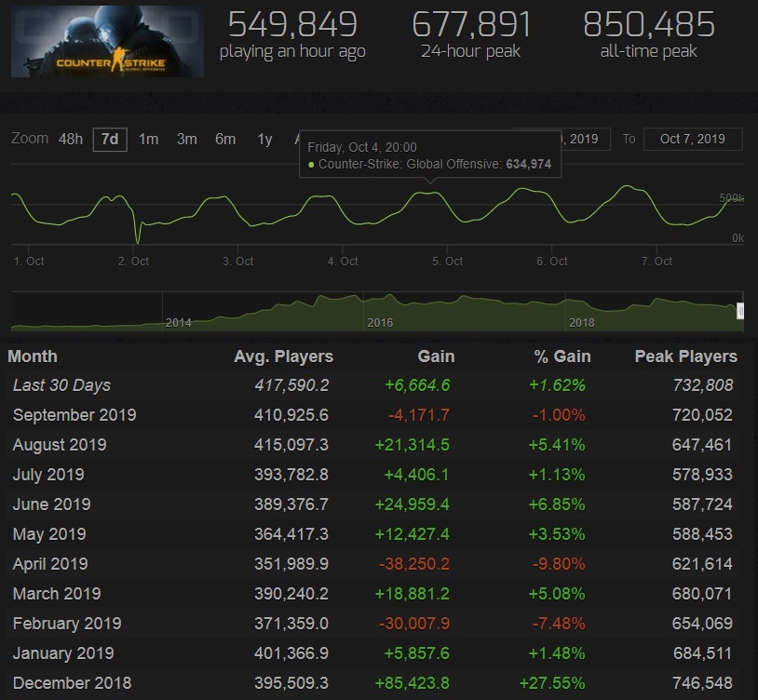The height and width of the screenshot is (700, 758).
Task: Switch chart zoom to 1m
Action: 148,140
